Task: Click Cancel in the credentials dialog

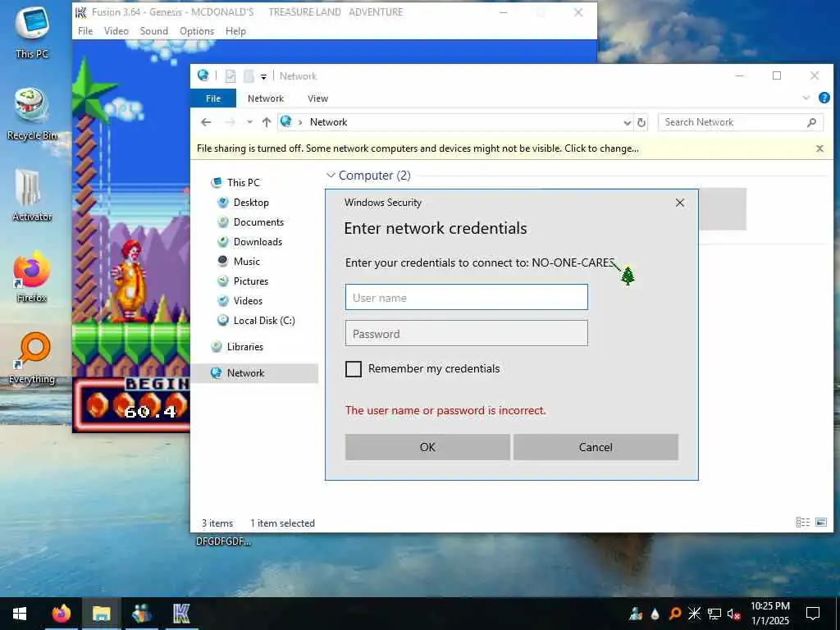Action: pyautogui.click(x=596, y=447)
